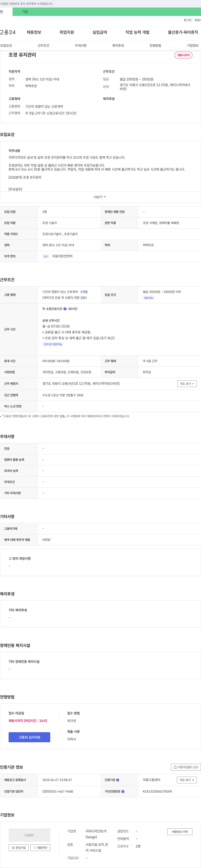Viewport: 201px width, 868px height.
Task: Select company name 지피디자인(G.P. Design)
Action: pyautogui.click(x=96, y=834)
